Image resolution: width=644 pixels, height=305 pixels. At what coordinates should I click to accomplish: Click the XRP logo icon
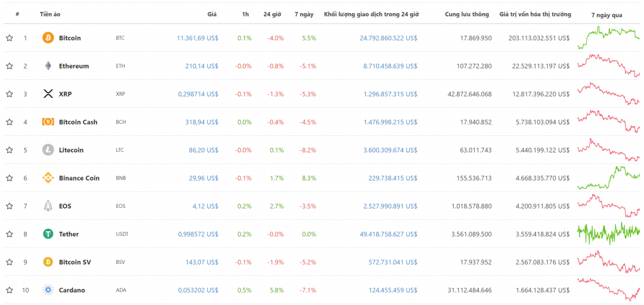click(48, 94)
